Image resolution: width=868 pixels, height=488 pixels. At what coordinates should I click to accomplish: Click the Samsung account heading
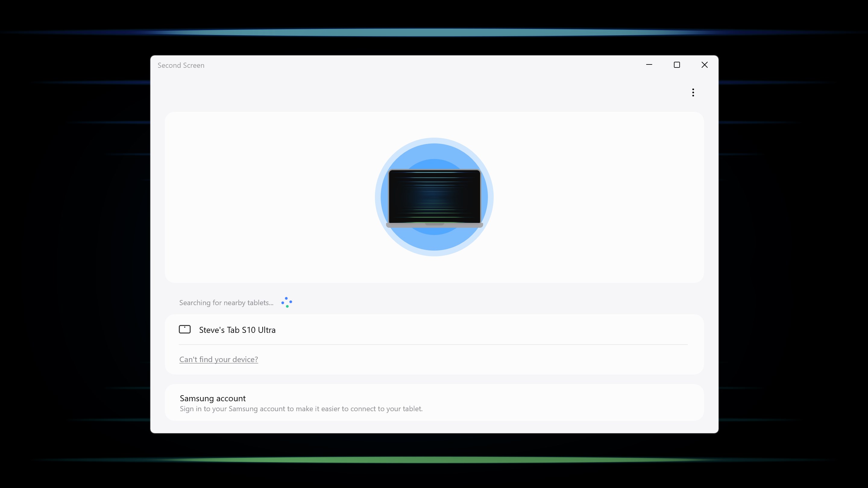(x=212, y=398)
